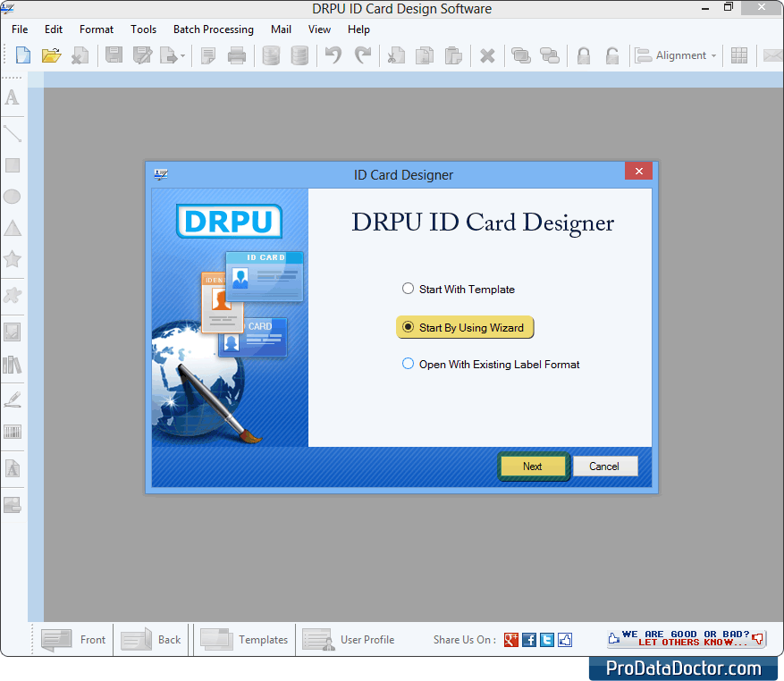Select the Triangle shape tool
Image resolution: width=784 pixels, height=681 pixels.
13,228
